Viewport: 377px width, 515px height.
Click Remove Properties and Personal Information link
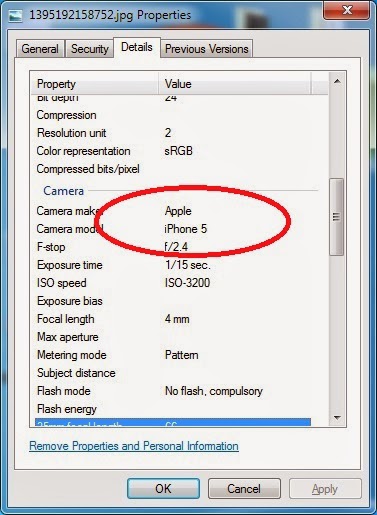[x=134, y=446]
